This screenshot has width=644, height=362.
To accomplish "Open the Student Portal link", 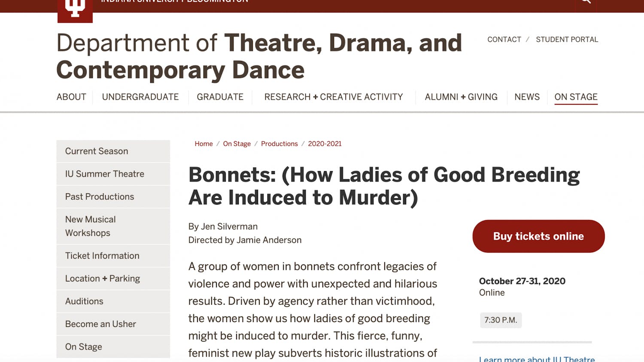I will click(567, 39).
